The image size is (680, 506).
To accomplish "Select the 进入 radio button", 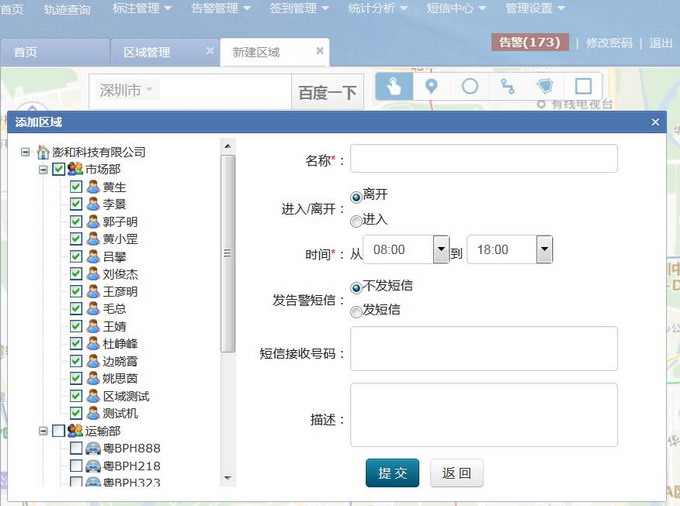I will pyautogui.click(x=356, y=220).
